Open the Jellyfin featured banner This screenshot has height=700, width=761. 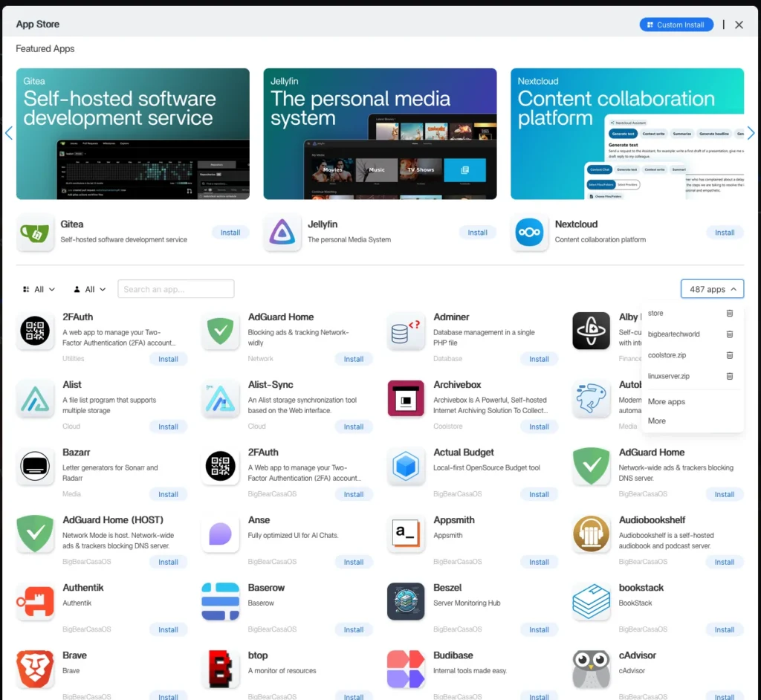pos(380,134)
